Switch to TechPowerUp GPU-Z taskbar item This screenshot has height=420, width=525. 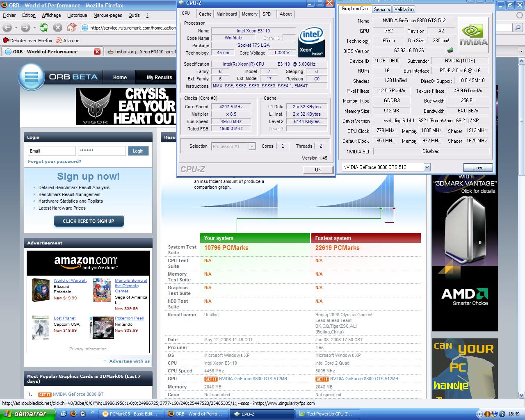pos(328,414)
